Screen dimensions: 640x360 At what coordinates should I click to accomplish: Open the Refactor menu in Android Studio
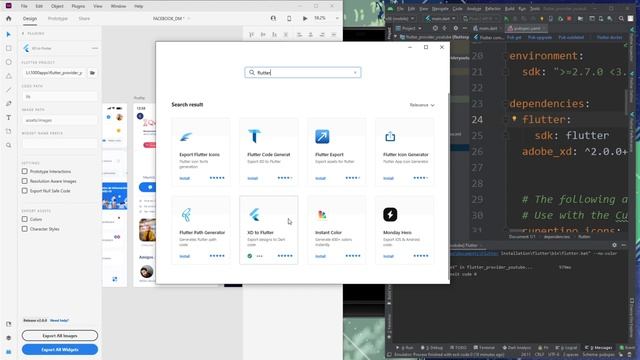[x=493, y=9]
